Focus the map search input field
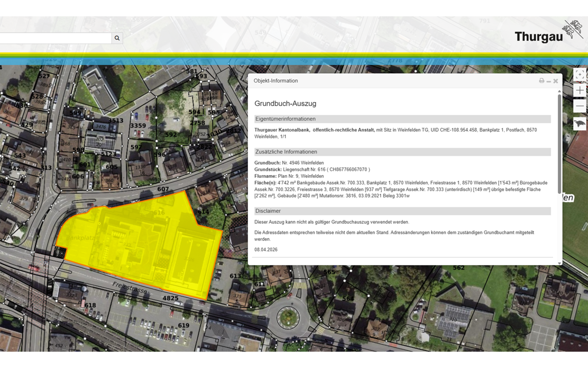Image resolution: width=588 pixels, height=368 pixels. (56, 38)
